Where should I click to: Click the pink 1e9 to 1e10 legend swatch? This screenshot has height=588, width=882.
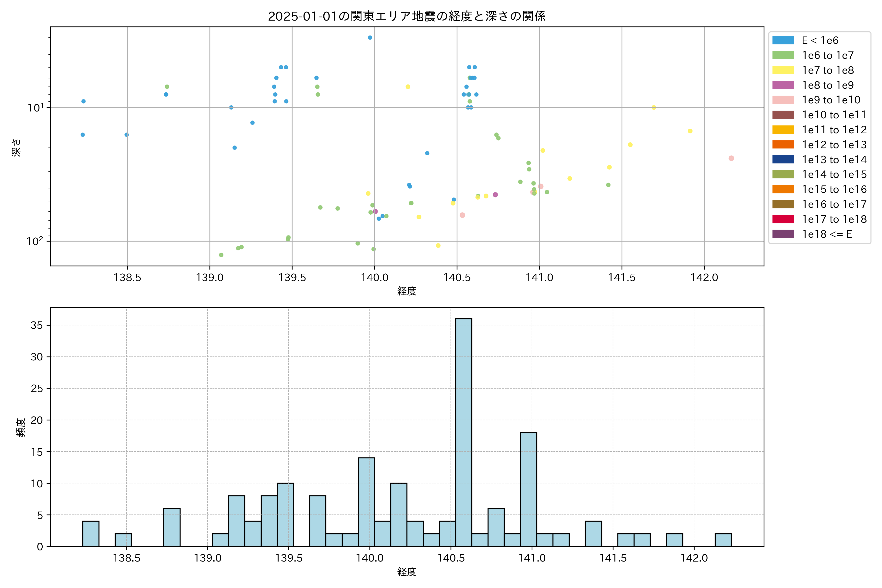tap(783, 100)
